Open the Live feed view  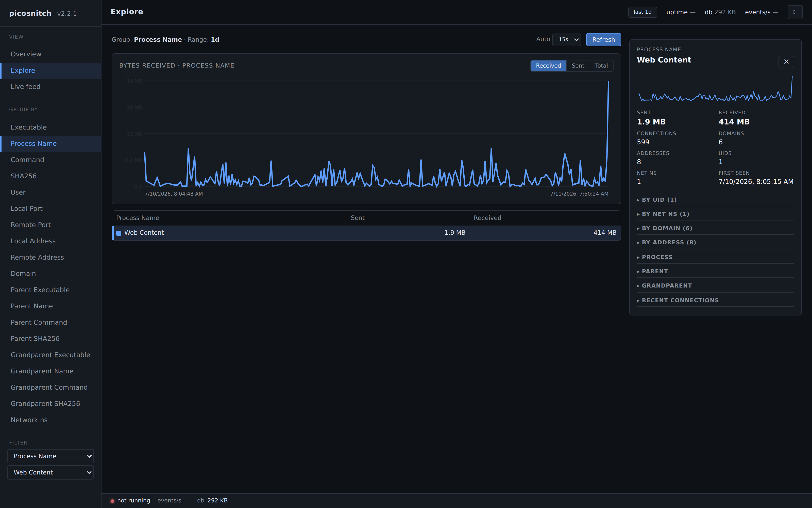51,87
